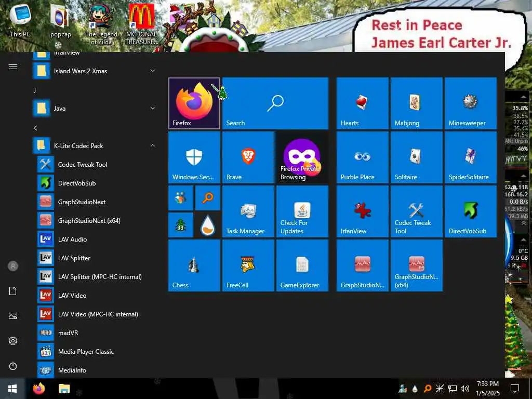532x399 pixels.
Task: Open the small Christmas tree 99 tile
Action: 180,225
